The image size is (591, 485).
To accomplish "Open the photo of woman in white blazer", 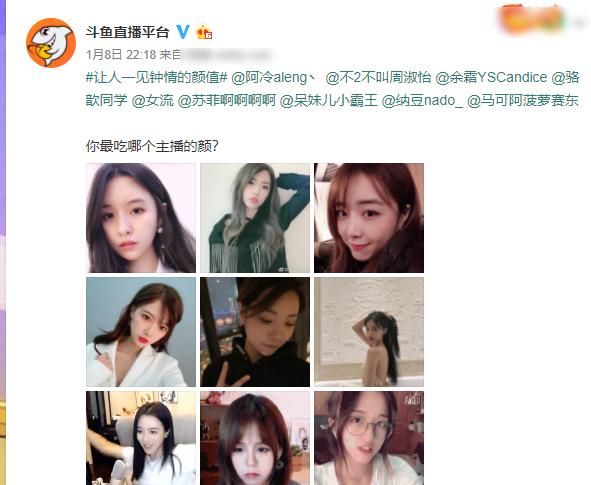I will pos(141,332).
